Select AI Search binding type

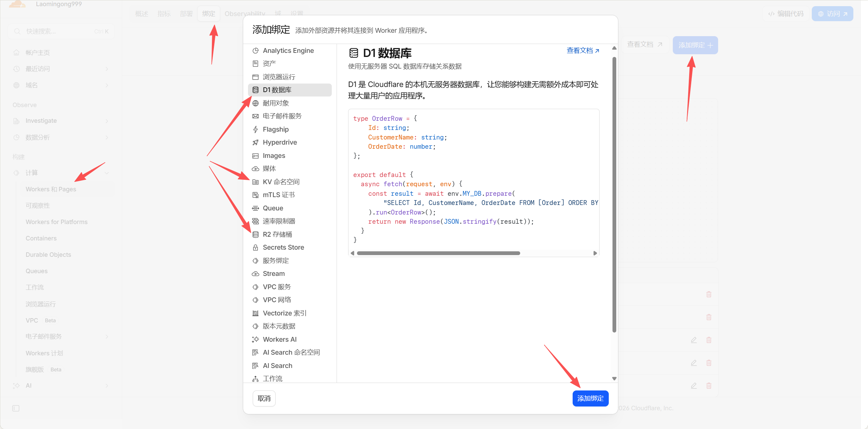[x=290, y=366]
